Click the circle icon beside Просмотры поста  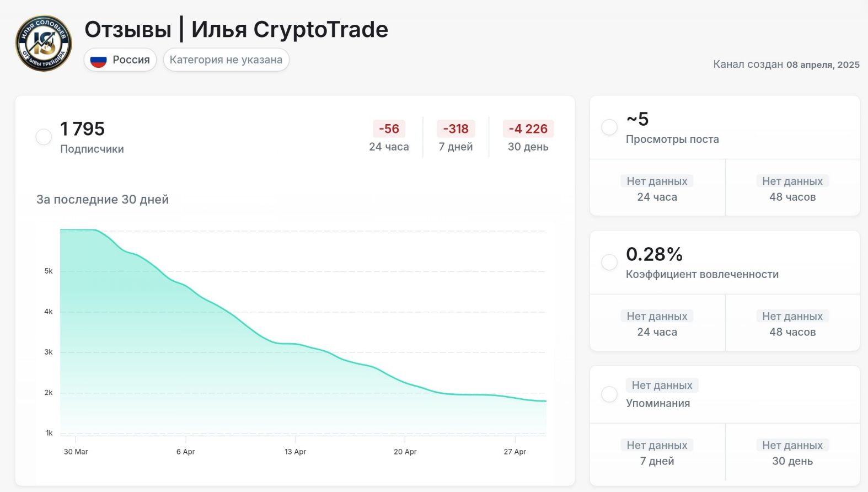tap(609, 127)
